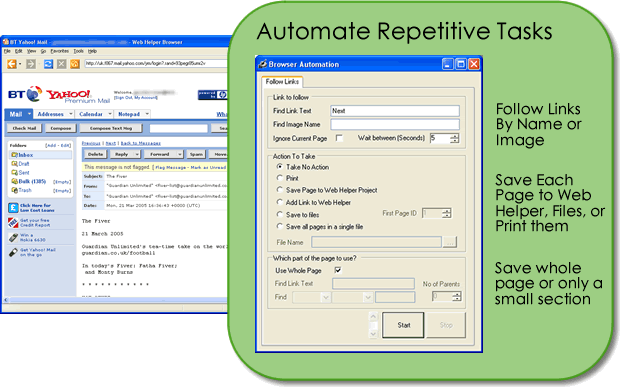Open the File menu in Web Helper Browser
The width and height of the screenshot is (621, 388).
[x=7, y=51]
